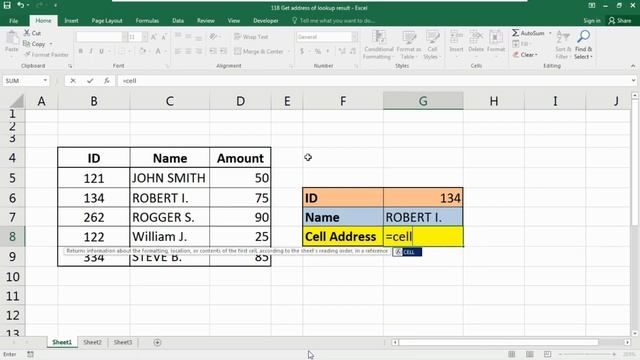Click the Save icon in quick access toolbar
The image size is (640, 360).
[7, 5]
